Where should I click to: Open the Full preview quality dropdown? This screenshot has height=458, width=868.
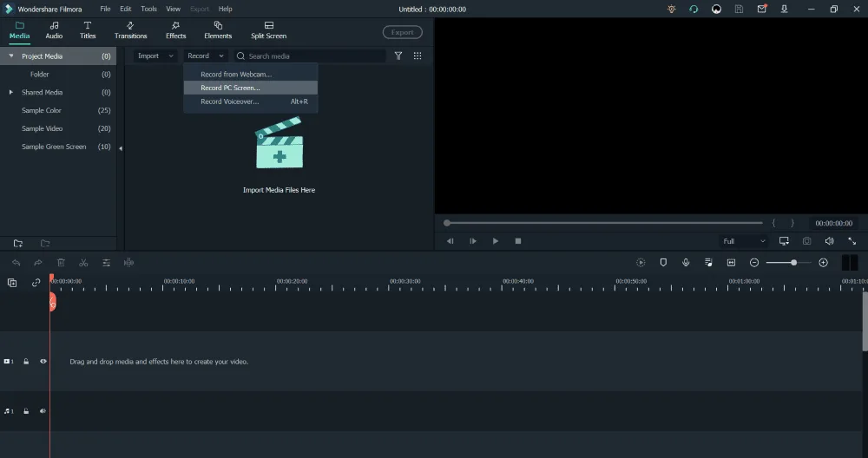(x=744, y=241)
